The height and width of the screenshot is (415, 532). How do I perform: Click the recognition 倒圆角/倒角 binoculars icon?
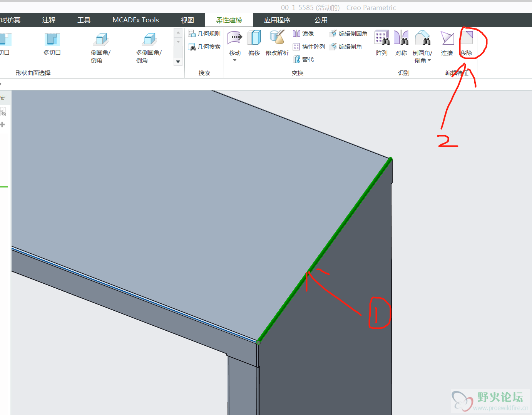point(422,38)
